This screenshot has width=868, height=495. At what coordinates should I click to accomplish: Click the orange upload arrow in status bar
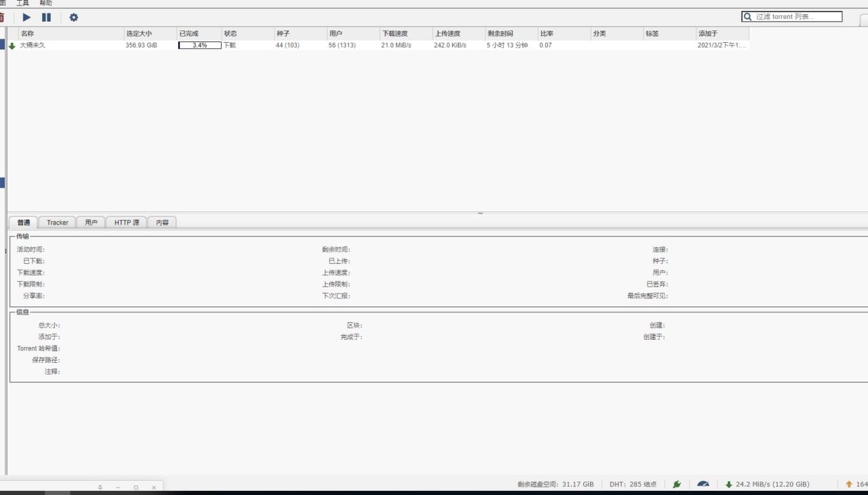click(849, 484)
